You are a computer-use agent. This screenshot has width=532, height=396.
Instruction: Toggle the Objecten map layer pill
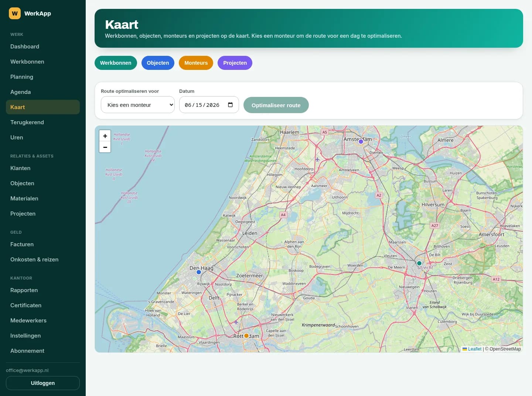[158, 63]
